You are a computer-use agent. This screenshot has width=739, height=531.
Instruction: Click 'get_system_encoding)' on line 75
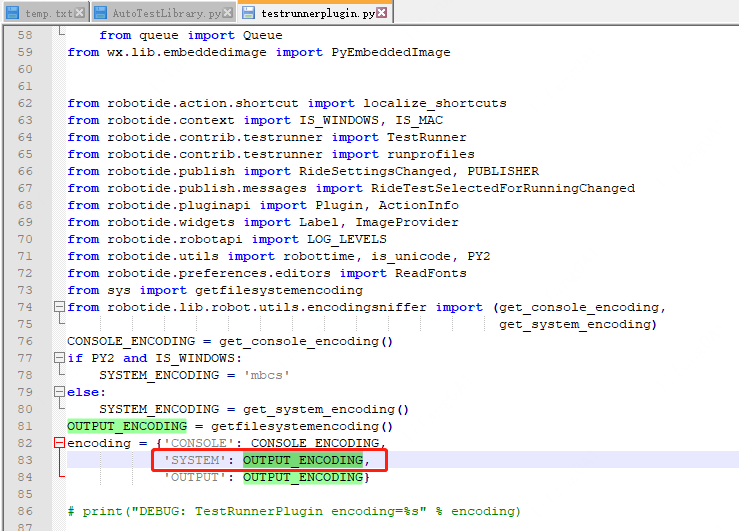click(x=578, y=324)
